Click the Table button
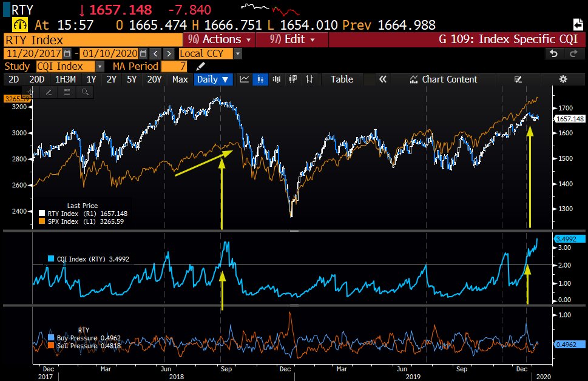Screen dimensions: 588x381 click(342, 79)
